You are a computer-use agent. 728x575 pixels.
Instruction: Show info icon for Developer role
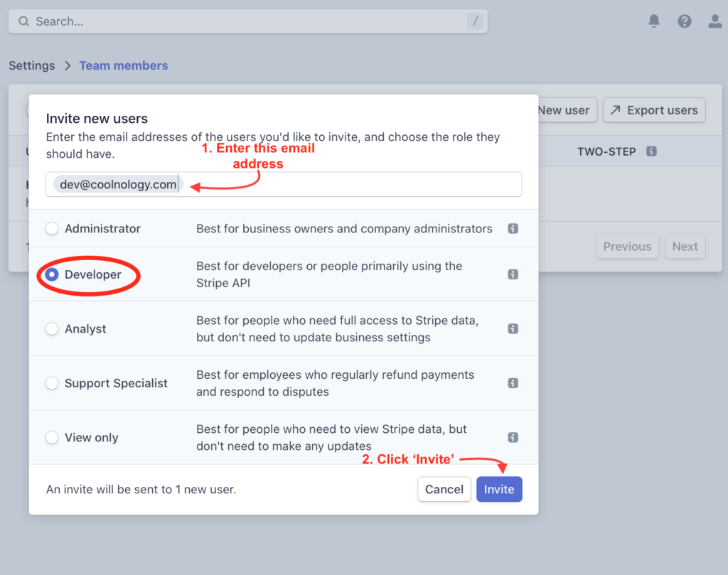(513, 274)
